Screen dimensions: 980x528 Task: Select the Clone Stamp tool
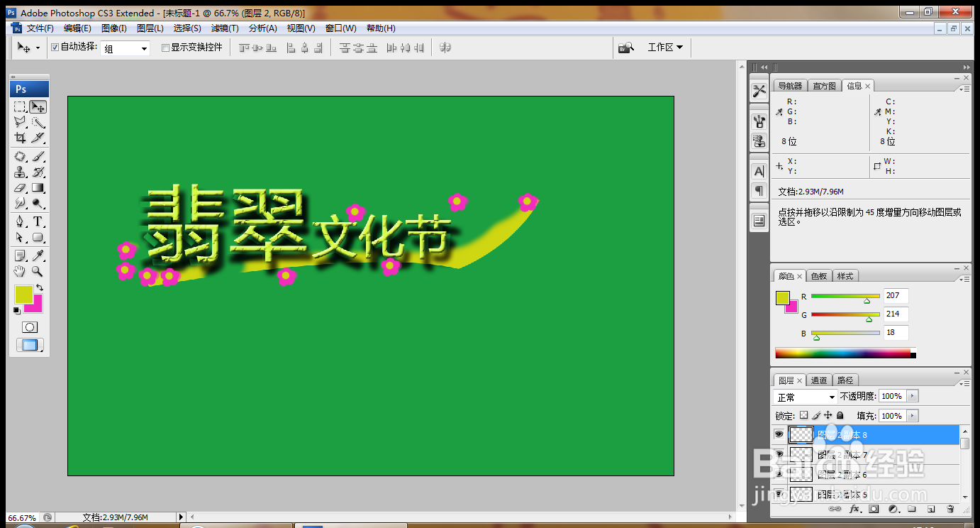[20, 172]
